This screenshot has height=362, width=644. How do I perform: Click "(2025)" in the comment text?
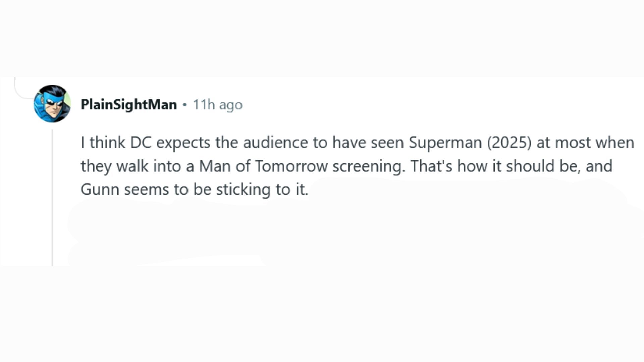(509, 143)
